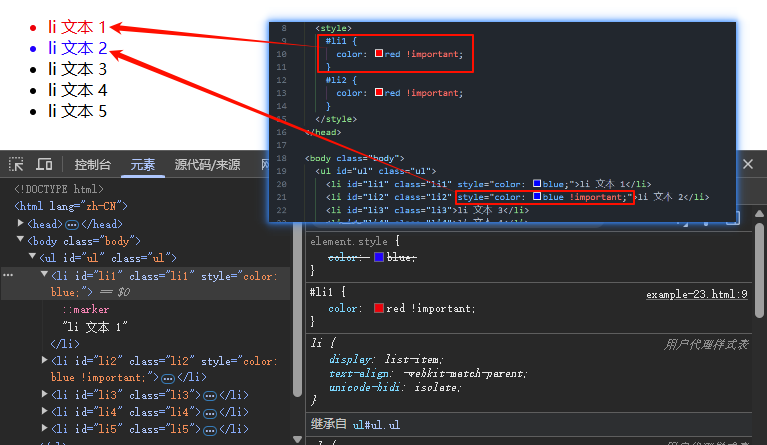Expand the li id="li3" node
Screen dimensions: 767x445
tap(45, 394)
